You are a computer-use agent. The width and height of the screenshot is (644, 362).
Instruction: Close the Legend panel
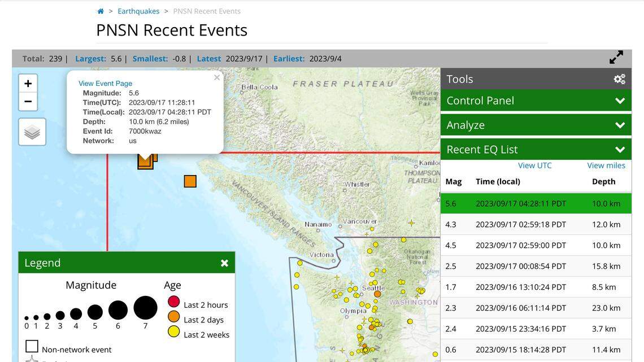224,263
